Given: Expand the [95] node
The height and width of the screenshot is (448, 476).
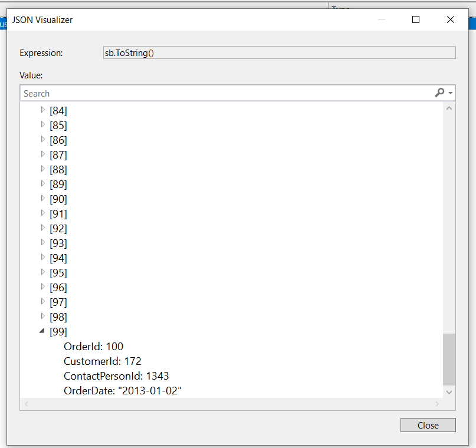Looking at the screenshot, I should point(43,272).
